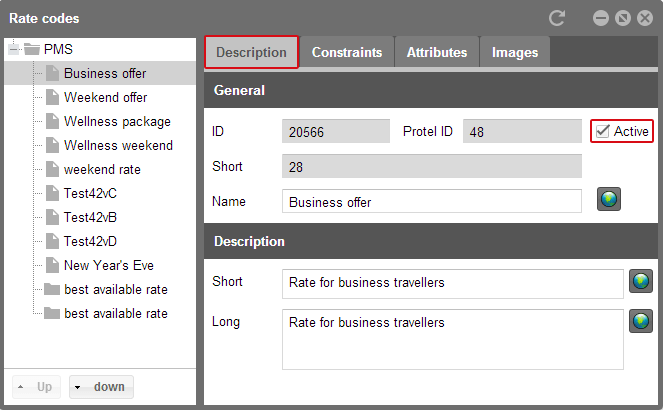Click the refresh icon in title bar
This screenshot has width=663, height=410.
tap(557, 18)
